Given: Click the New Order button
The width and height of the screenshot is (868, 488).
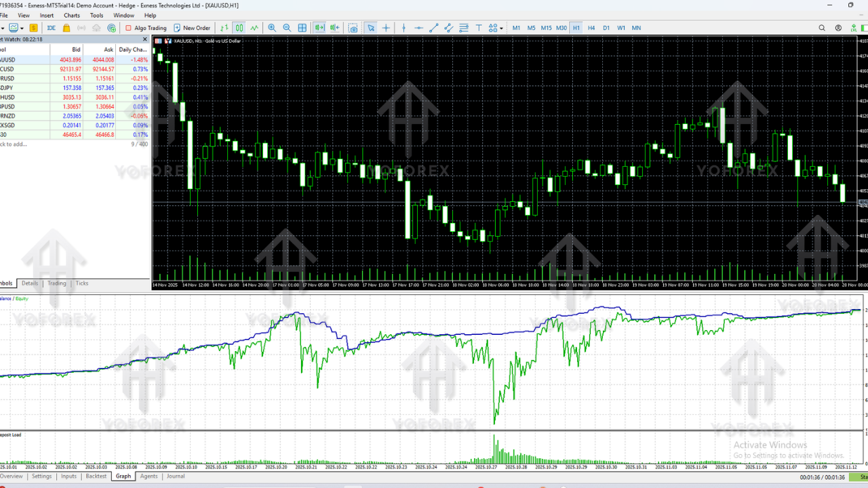Looking at the screenshot, I should [x=192, y=28].
